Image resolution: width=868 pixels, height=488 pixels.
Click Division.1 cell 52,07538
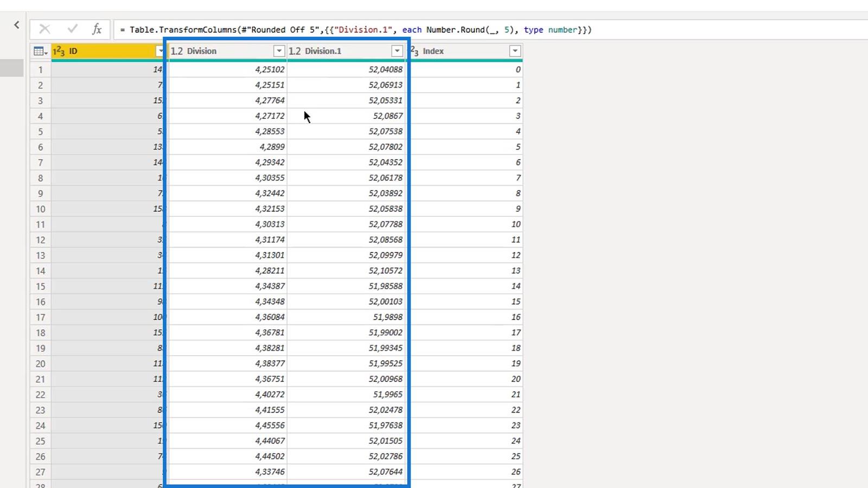[x=346, y=131]
